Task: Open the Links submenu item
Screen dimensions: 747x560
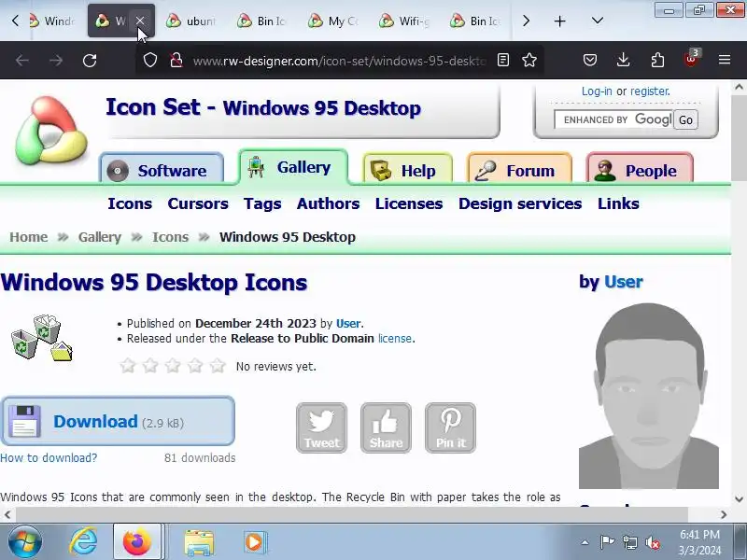Action: (x=618, y=203)
